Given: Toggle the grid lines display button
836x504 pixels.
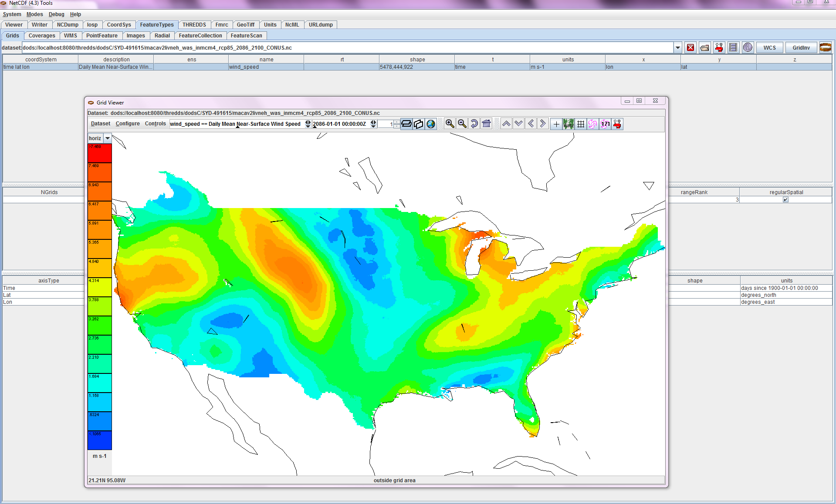Looking at the screenshot, I should (x=581, y=124).
